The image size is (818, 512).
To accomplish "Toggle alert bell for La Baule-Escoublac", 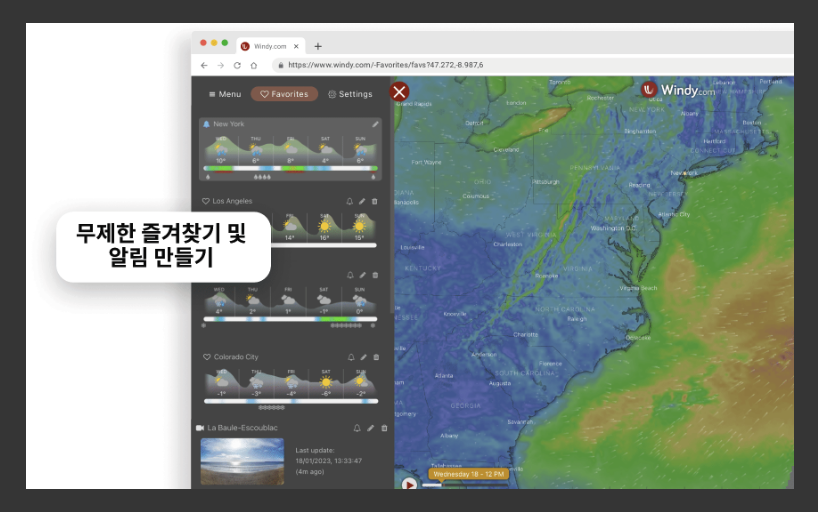I will click(357, 428).
